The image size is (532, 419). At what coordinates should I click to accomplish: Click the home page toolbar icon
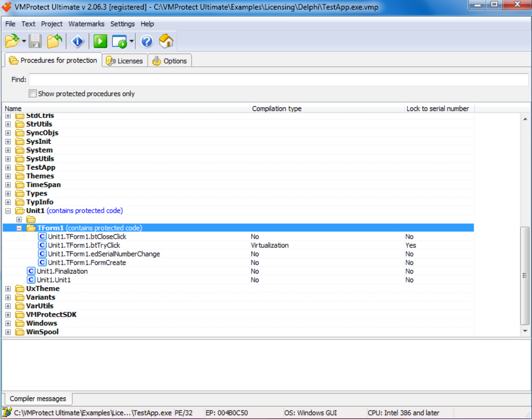click(166, 41)
